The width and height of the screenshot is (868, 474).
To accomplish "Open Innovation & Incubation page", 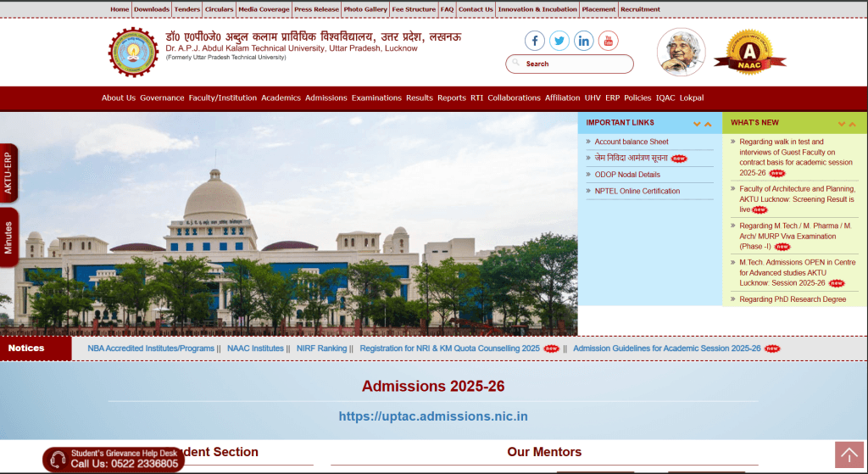I will click(537, 9).
